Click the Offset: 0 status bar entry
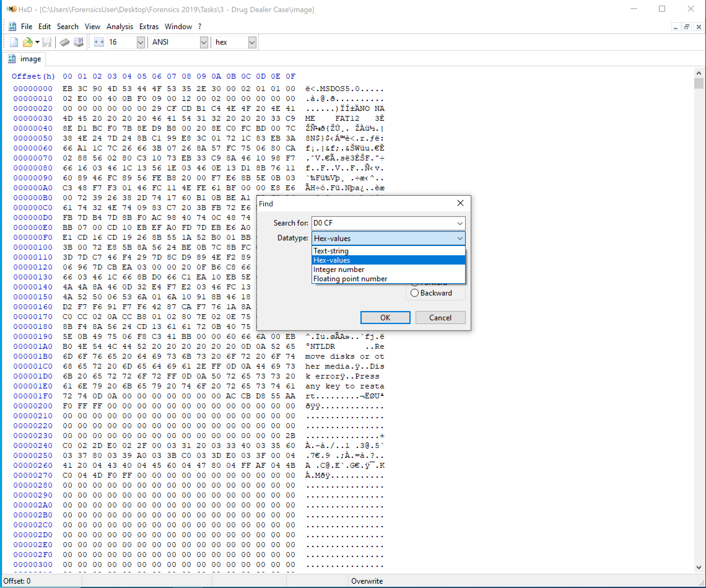 click(x=17, y=581)
